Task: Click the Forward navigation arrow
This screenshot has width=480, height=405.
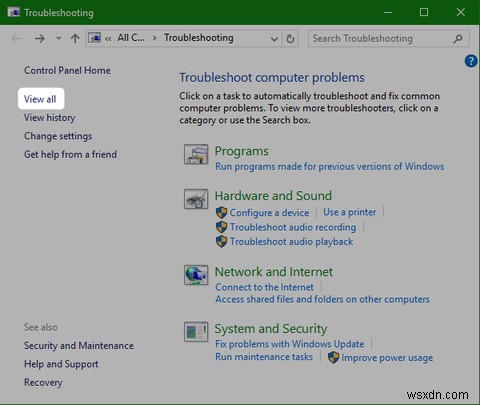Action: 40,39
